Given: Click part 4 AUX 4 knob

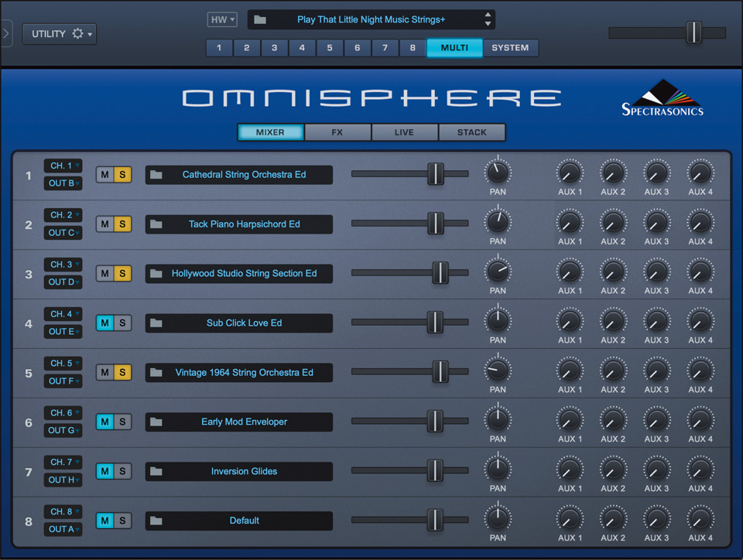Looking at the screenshot, I should [x=700, y=321].
